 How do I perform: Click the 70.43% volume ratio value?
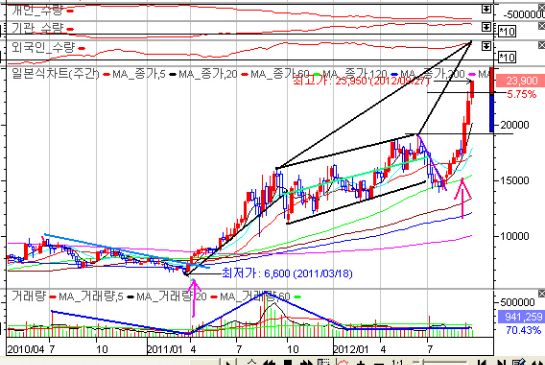click(x=523, y=330)
